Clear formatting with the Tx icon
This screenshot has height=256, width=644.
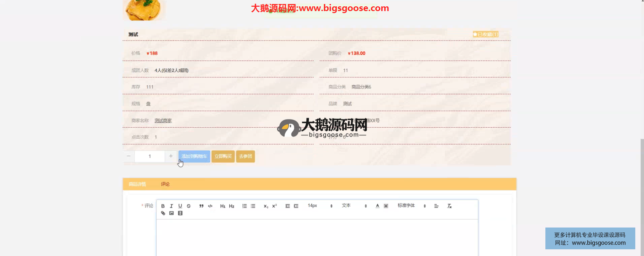[x=449, y=206]
